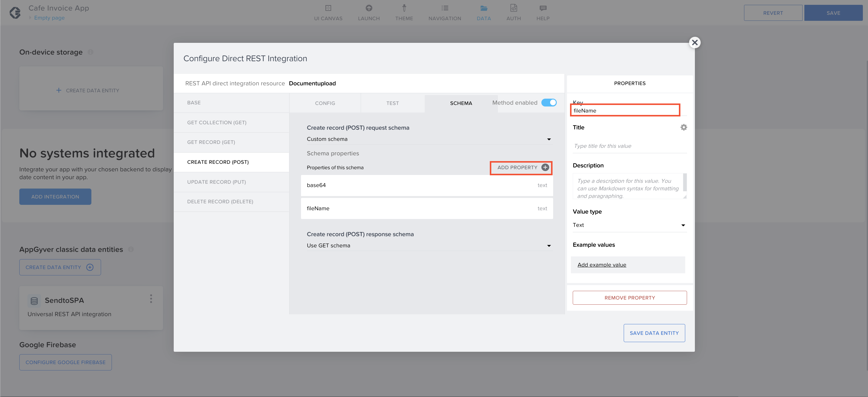Screen dimensions: 868x397
Task: Switch to the TEST tab
Action: (x=392, y=103)
